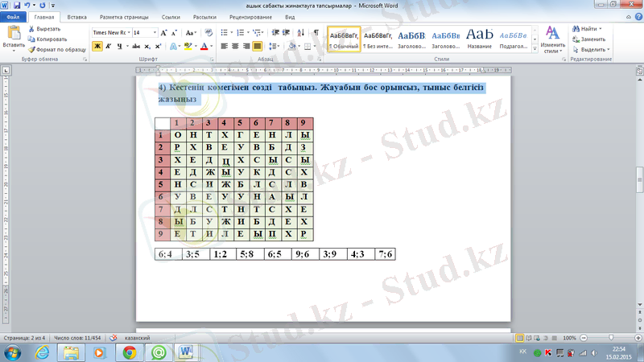The width and height of the screenshot is (644, 362).
Task: Click the Cut (Вырезать) scissors icon
Action: tap(31, 28)
